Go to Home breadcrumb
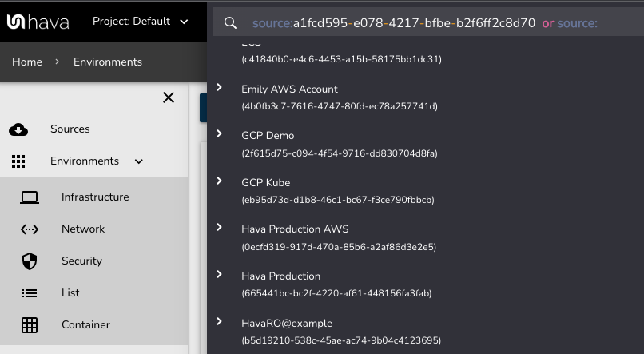644x354 pixels. tap(27, 62)
